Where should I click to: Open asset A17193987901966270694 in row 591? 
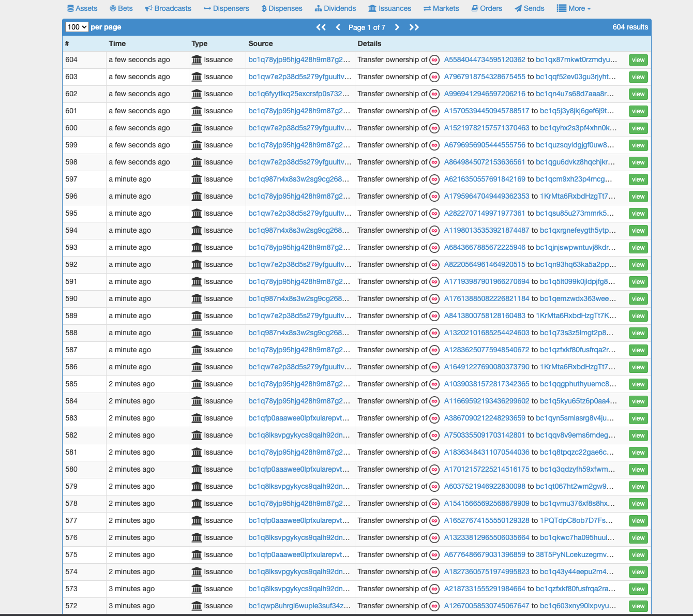[x=487, y=281]
